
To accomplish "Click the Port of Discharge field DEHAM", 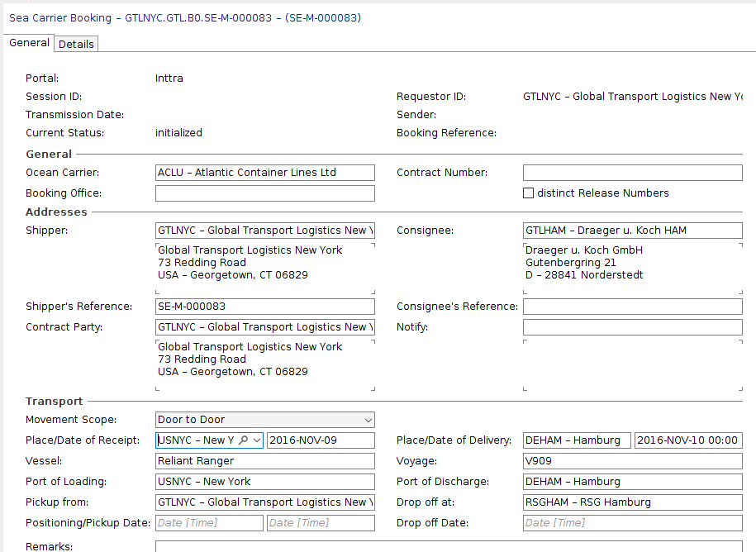I will pyautogui.click(x=632, y=481).
